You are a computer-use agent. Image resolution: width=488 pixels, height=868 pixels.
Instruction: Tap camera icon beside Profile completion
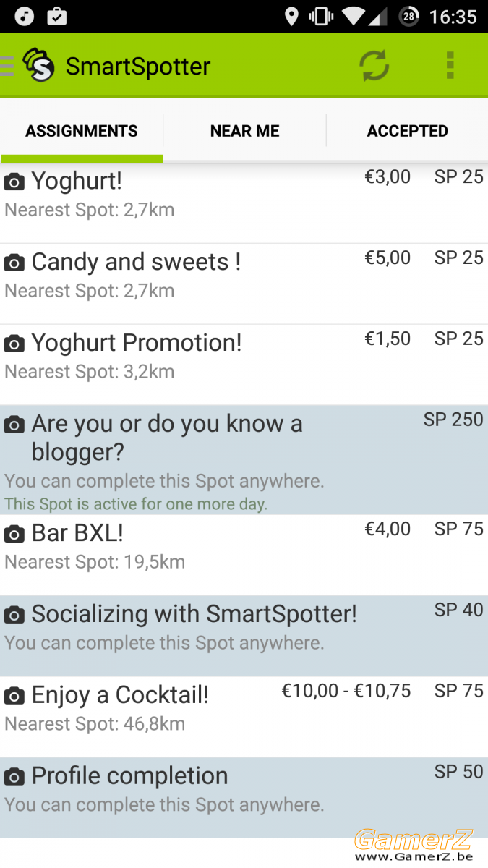[x=14, y=777]
